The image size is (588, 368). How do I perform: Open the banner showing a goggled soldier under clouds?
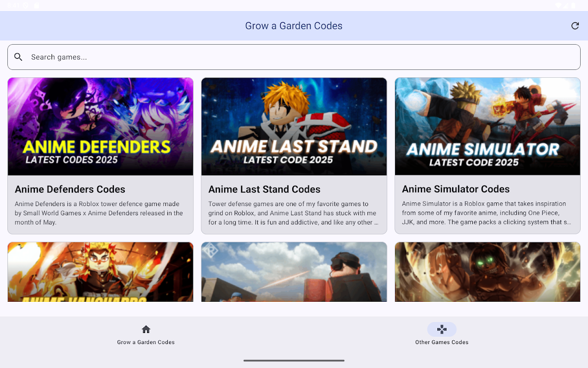click(x=294, y=272)
